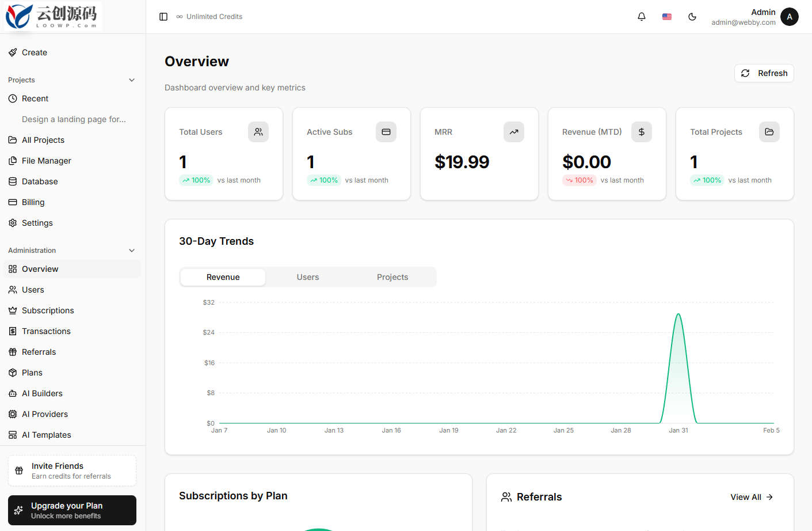The width and height of the screenshot is (812, 531).
Task: Toggle dark mode moon icon
Action: point(692,17)
